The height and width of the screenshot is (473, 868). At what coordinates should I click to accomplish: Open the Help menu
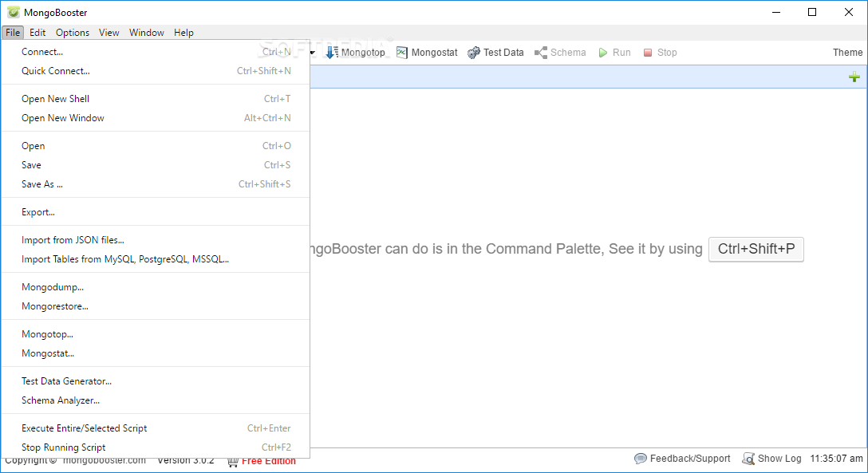[x=183, y=33]
